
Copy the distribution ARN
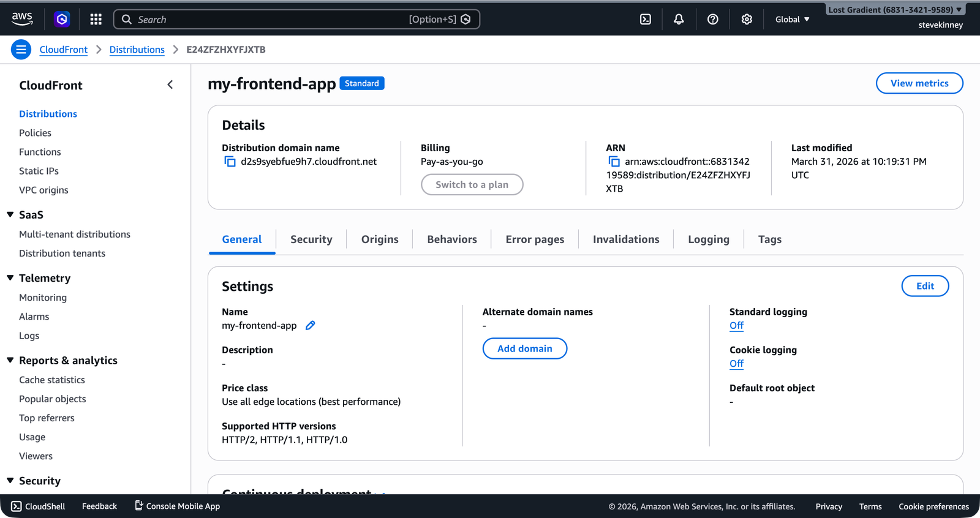point(614,162)
